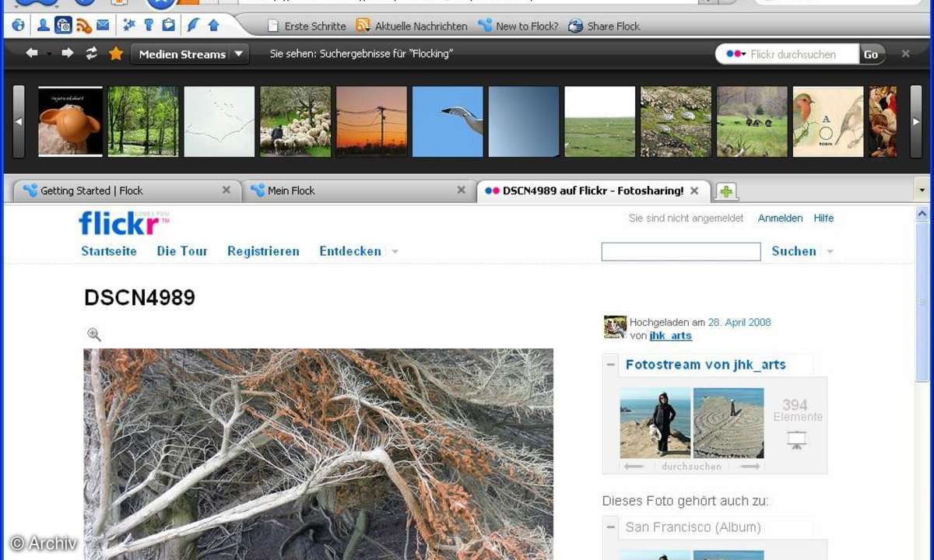The height and width of the screenshot is (560, 934).
Task: Close the media bar
Action: [905, 54]
